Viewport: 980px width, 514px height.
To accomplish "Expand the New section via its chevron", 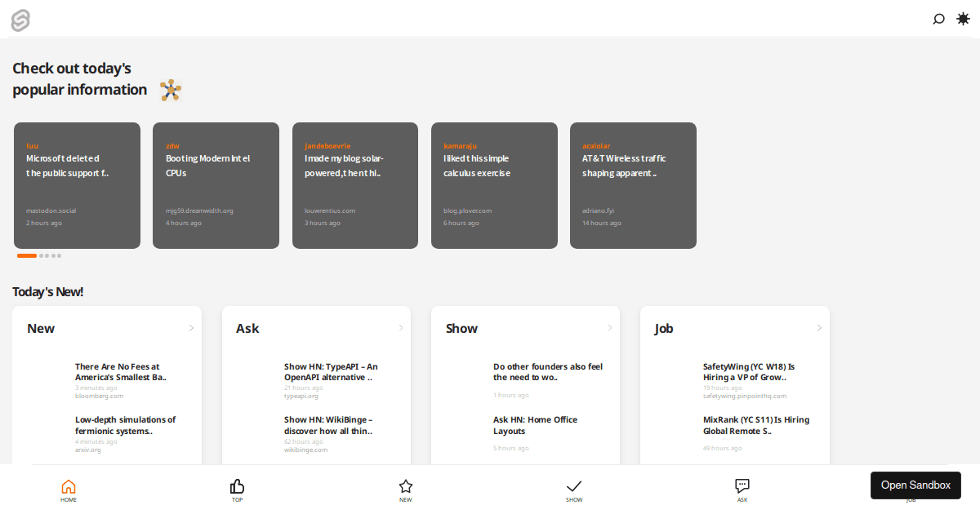I will [191, 327].
